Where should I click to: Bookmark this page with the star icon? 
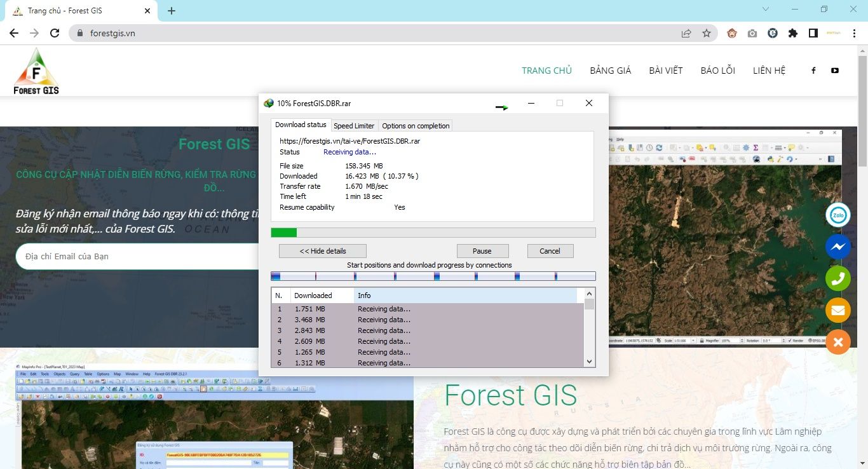(707, 33)
